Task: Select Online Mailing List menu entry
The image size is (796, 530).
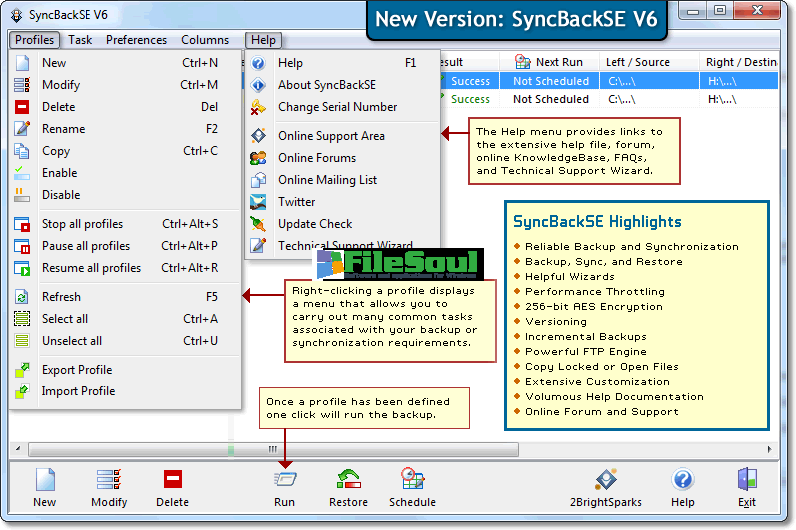Action: [343, 180]
